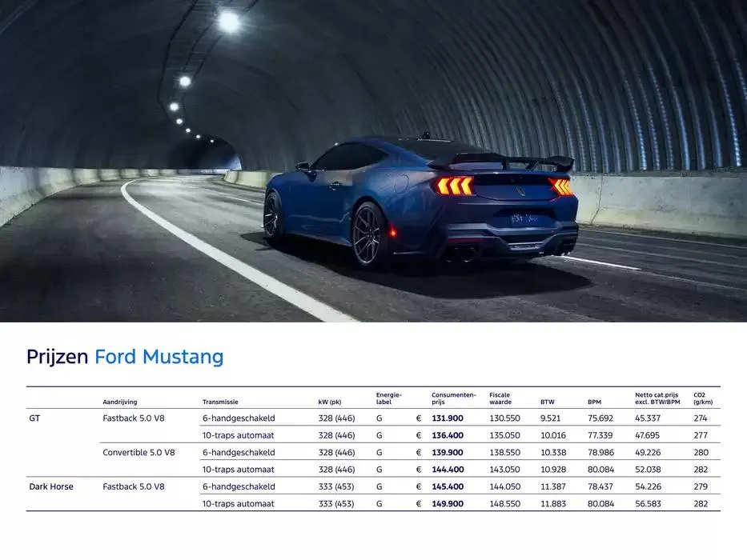Select the Convertible 5.0 V8 entry
Screen dimensions: 747x560
point(138,452)
